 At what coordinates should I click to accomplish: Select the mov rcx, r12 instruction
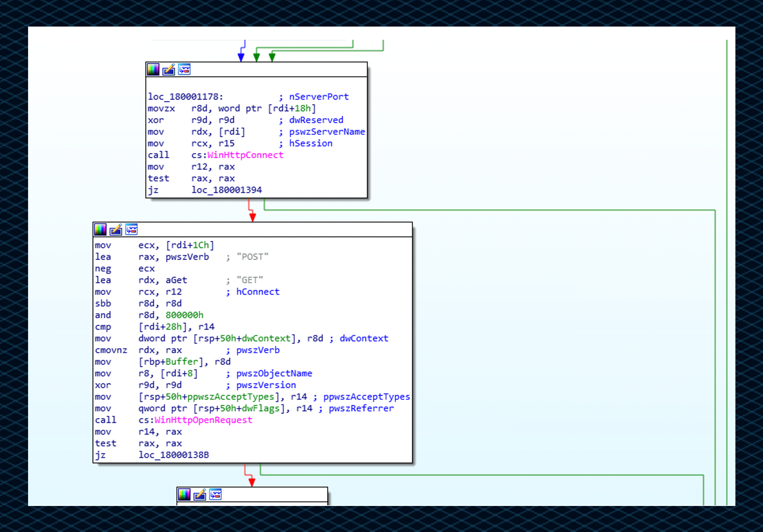coord(138,292)
